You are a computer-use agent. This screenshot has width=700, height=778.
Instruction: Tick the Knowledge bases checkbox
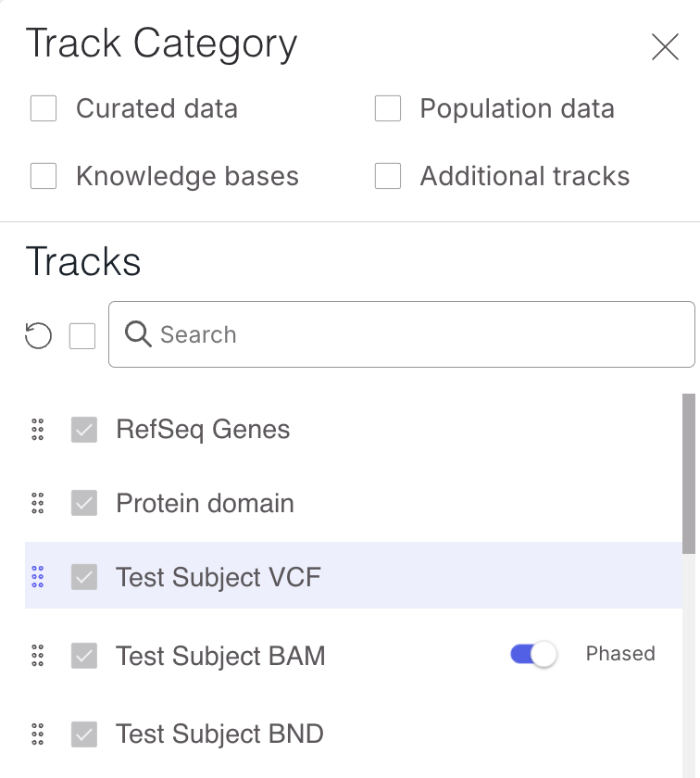pyautogui.click(x=44, y=176)
